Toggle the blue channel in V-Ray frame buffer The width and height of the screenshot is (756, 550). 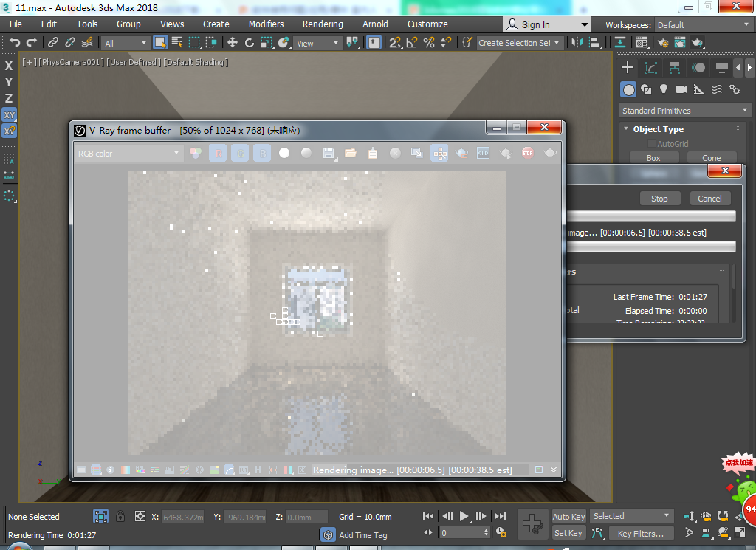pyautogui.click(x=262, y=154)
